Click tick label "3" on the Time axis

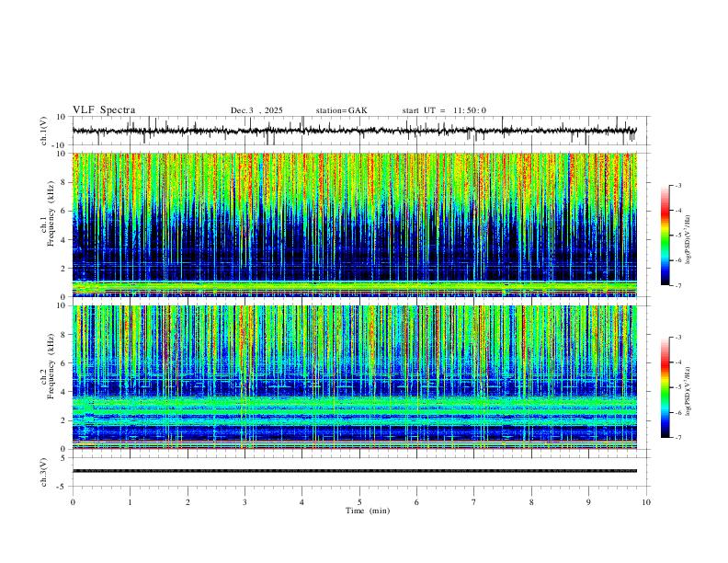pyautogui.click(x=245, y=502)
